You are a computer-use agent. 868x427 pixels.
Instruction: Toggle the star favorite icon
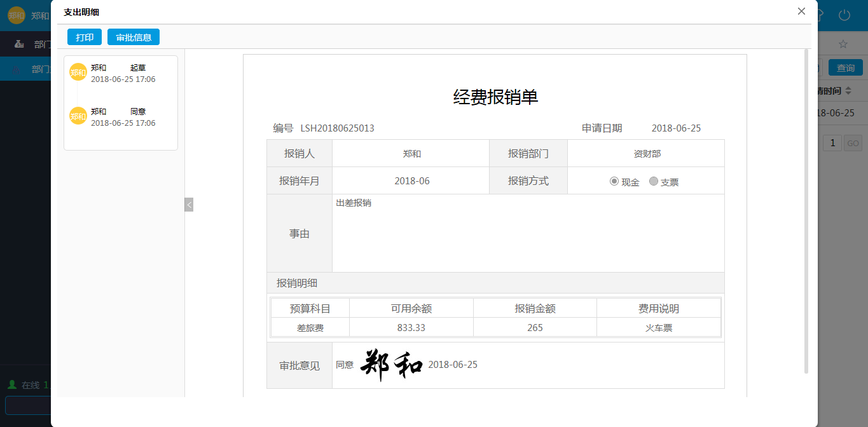pyautogui.click(x=843, y=44)
